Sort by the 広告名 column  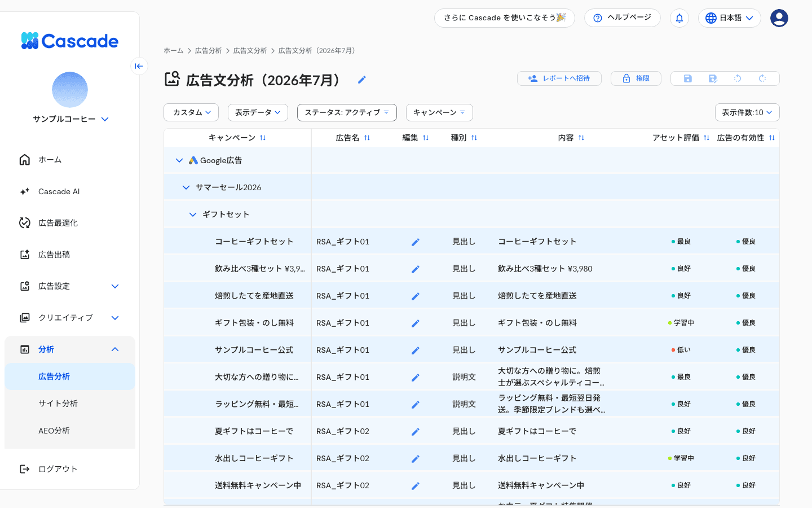(367, 138)
